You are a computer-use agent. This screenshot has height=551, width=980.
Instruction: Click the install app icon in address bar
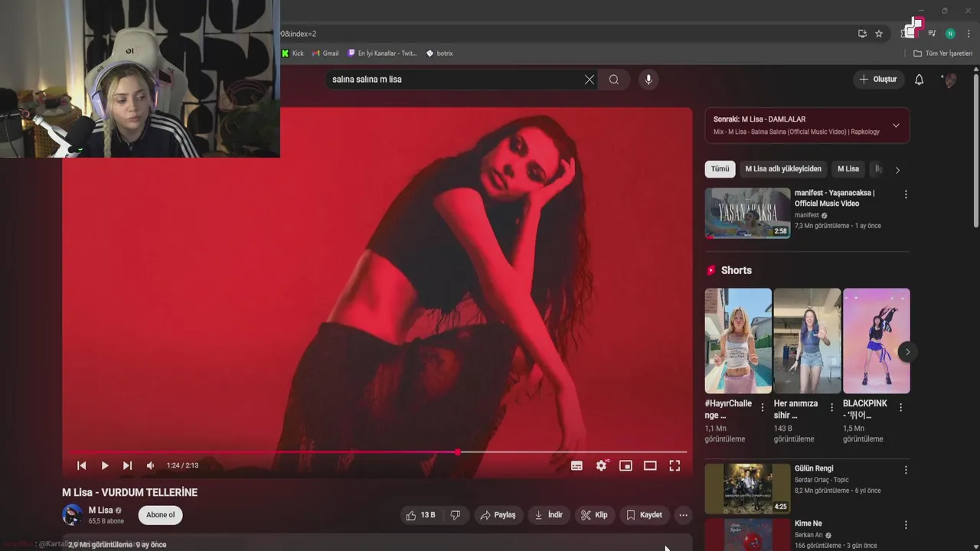coord(862,34)
